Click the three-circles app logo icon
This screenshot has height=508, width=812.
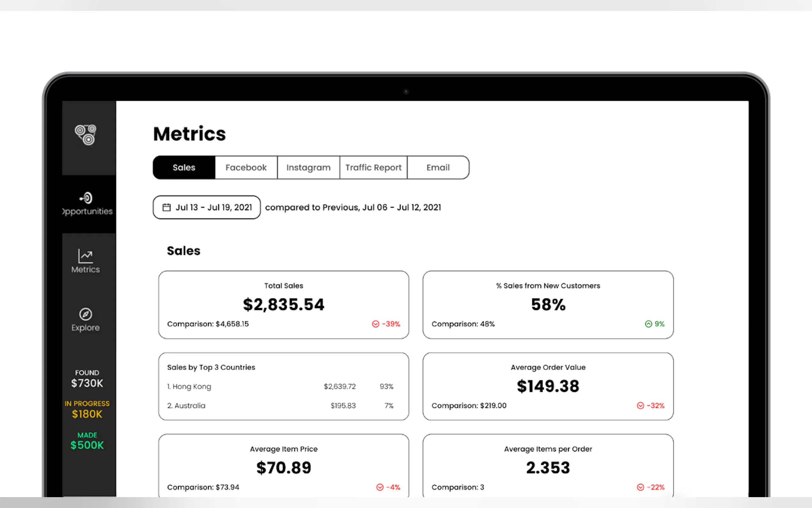86,135
